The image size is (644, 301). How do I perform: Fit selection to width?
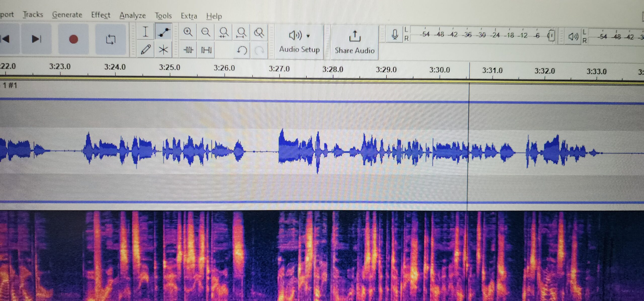tap(223, 32)
